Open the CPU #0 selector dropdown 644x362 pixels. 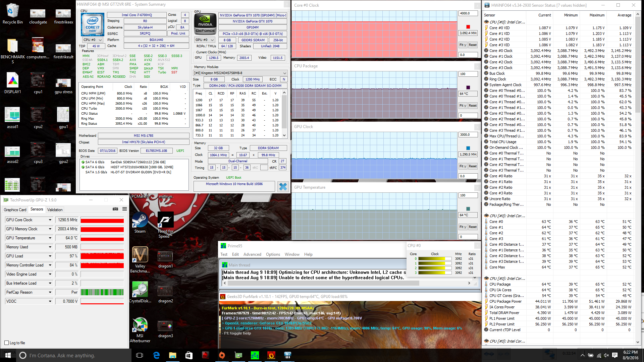tap(93, 40)
